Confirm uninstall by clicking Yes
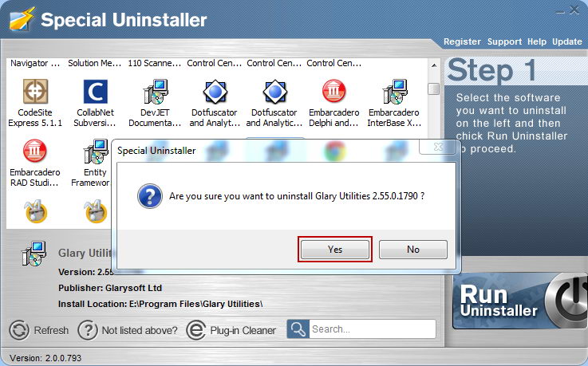The width and height of the screenshot is (588, 366). pyautogui.click(x=334, y=249)
